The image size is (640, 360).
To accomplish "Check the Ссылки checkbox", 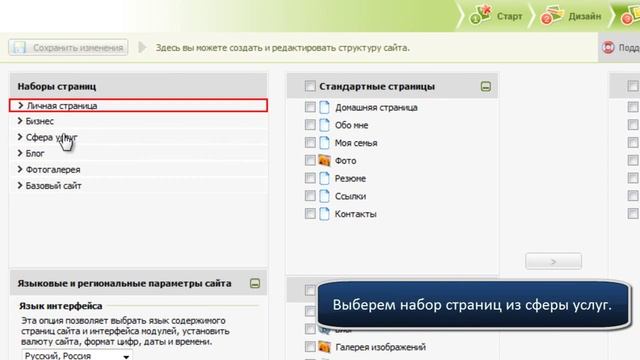I will click(310, 196).
